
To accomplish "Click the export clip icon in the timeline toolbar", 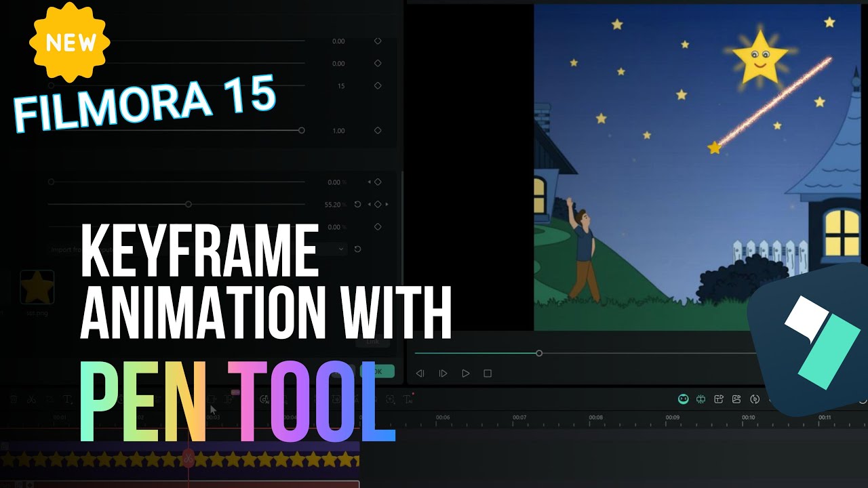I will [719, 399].
